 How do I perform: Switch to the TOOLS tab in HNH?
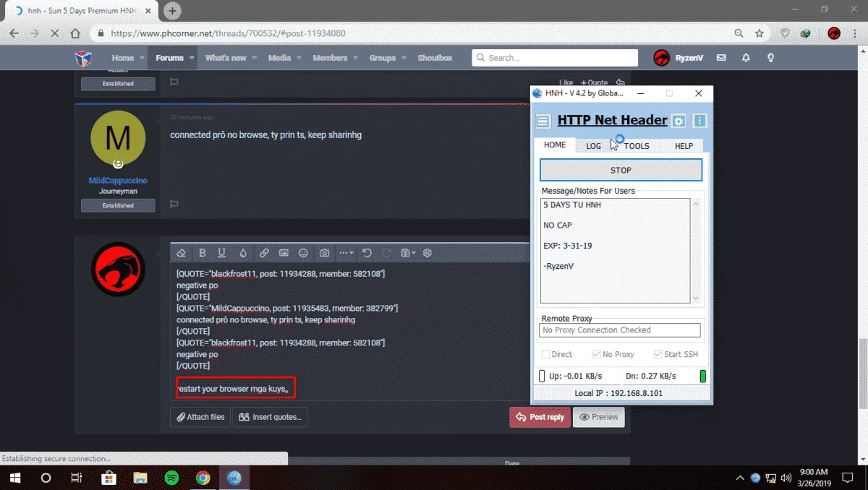tap(637, 145)
